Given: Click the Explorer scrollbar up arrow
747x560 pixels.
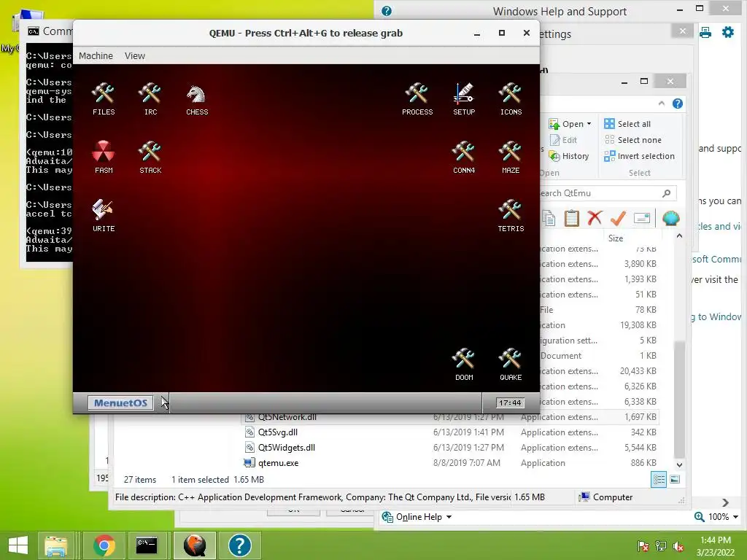Looking at the screenshot, I should click(679, 236).
